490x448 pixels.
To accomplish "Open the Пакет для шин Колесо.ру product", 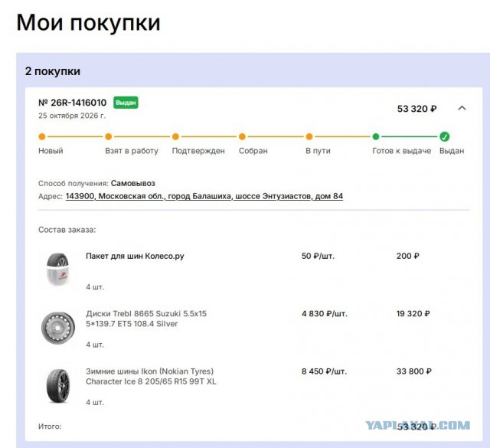I will pyautogui.click(x=135, y=256).
